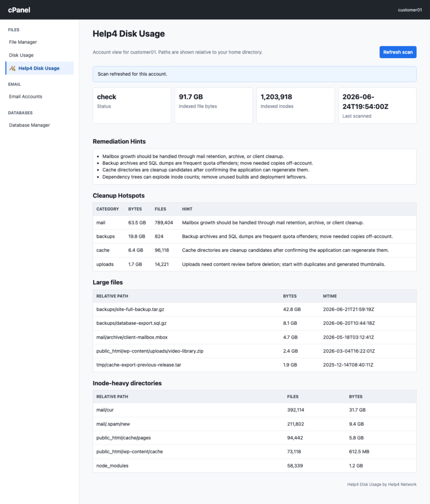Select mtime 2025-12-14T08:40:11Z
The height and width of the screenshot is (504, 430).
[x=348, y=365]
